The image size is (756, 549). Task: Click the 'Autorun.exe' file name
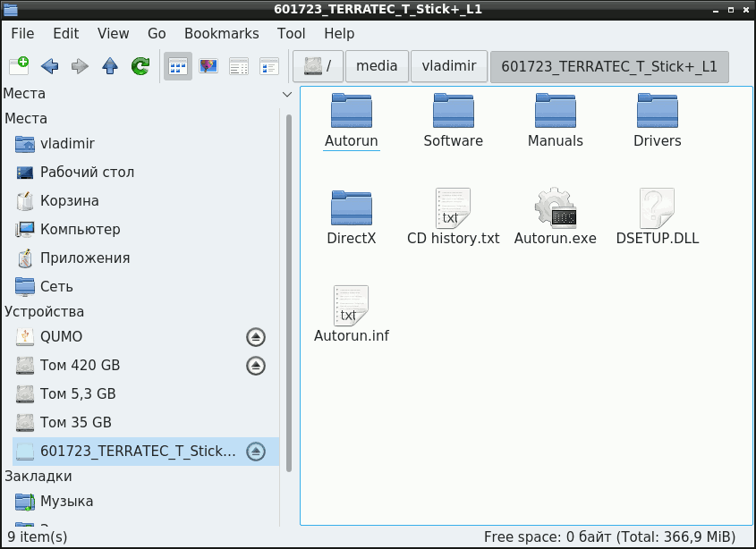556,238
